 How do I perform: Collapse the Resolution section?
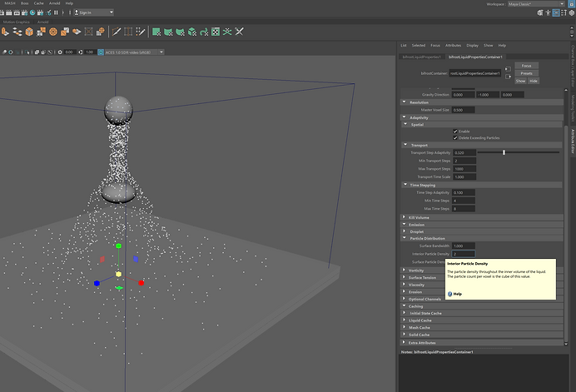[x=405, y=102]
